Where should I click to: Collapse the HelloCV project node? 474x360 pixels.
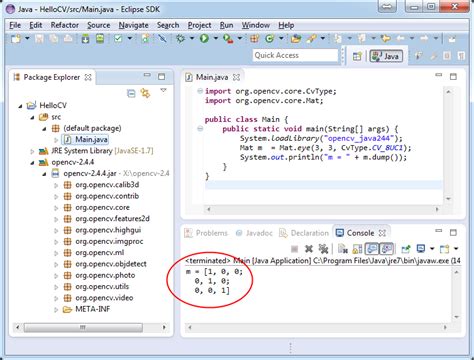tap(20, 106)
